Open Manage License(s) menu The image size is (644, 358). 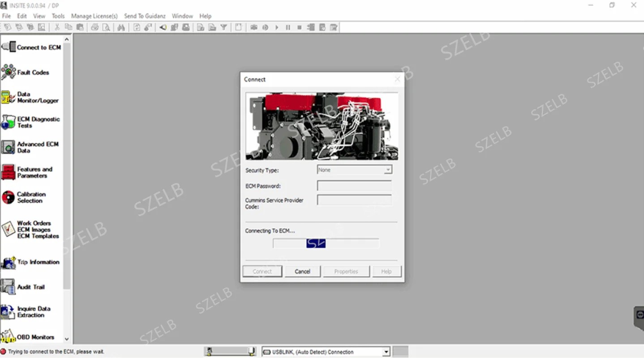(94, 16)
